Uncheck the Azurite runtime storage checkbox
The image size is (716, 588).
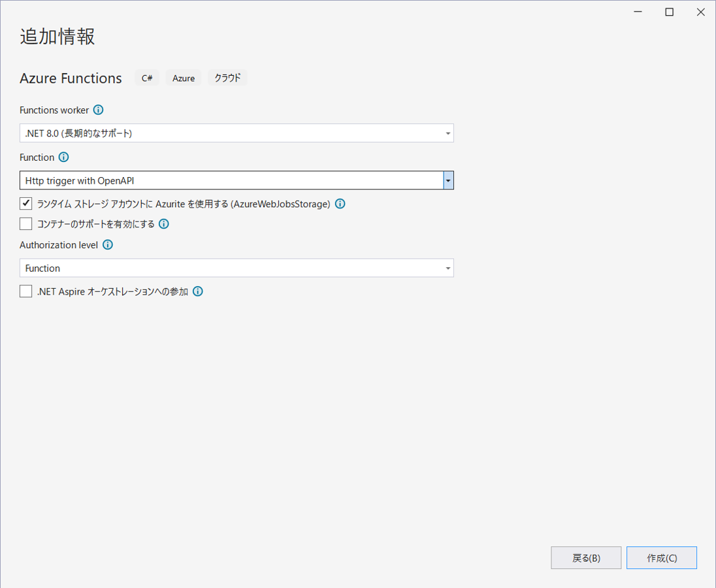tap(26, 203)
